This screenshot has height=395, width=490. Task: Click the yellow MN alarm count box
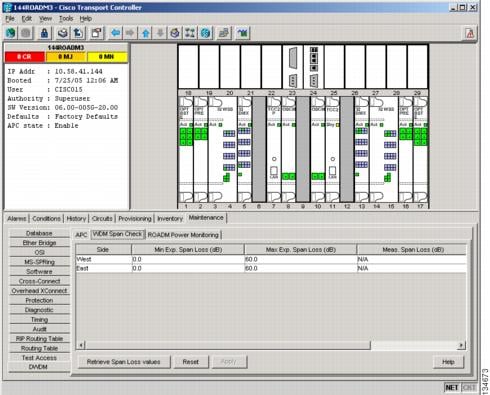pyautogui.click(x=107, y=57)
